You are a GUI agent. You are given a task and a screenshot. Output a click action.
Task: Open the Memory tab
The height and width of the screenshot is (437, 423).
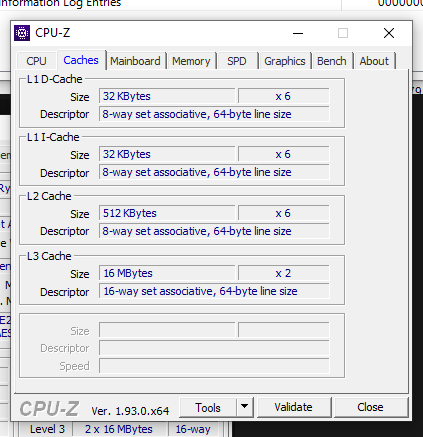[x=191, y=61]
